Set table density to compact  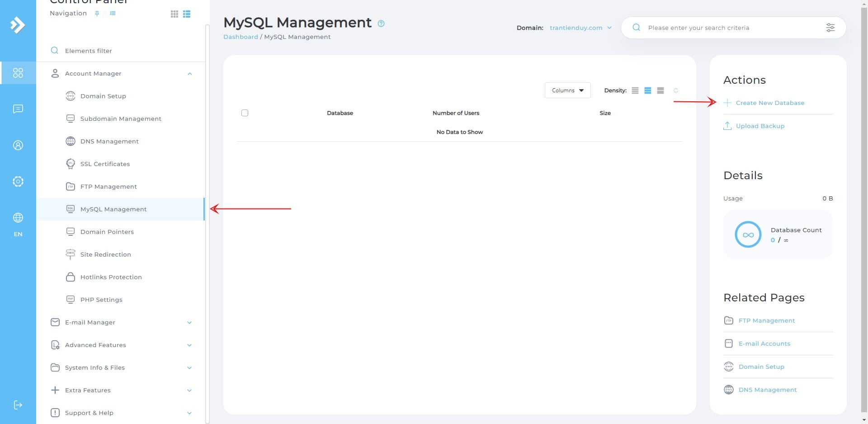point(635,91)
